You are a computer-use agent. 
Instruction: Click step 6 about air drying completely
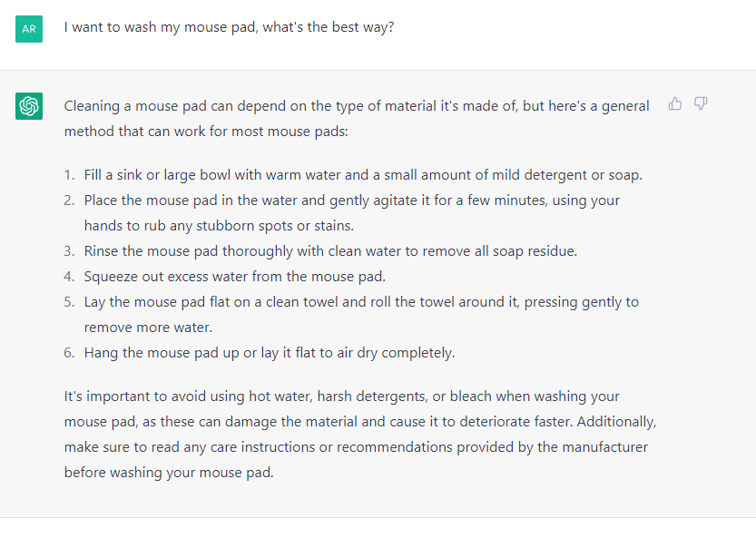pos(270,352)
